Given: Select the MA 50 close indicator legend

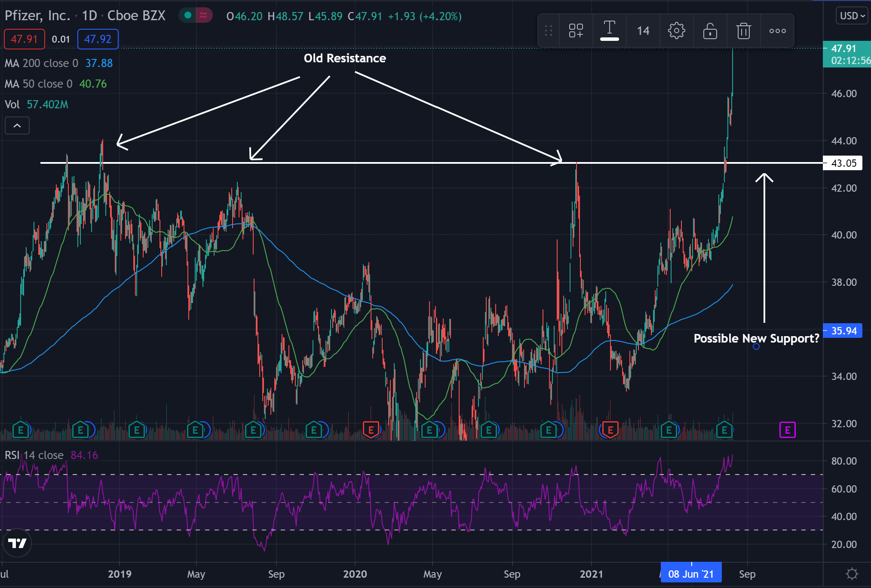Looking at the screenshot, I should pos(55,84).
